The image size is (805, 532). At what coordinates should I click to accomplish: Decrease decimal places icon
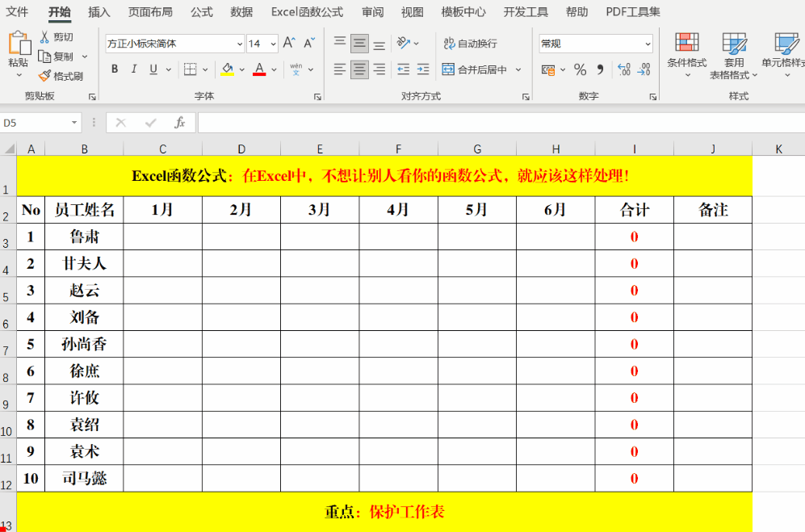pyautogui.click(x=644, y=69)
